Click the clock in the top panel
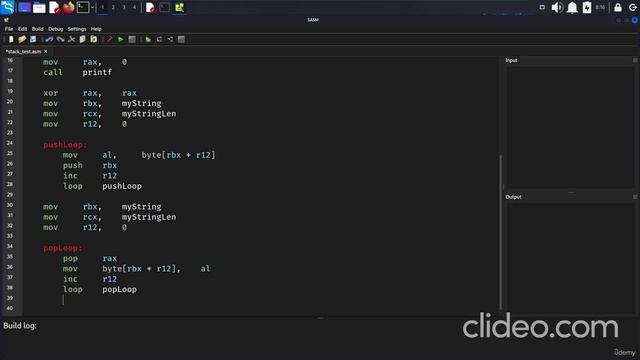640x360 pixels. click(600, 7)
